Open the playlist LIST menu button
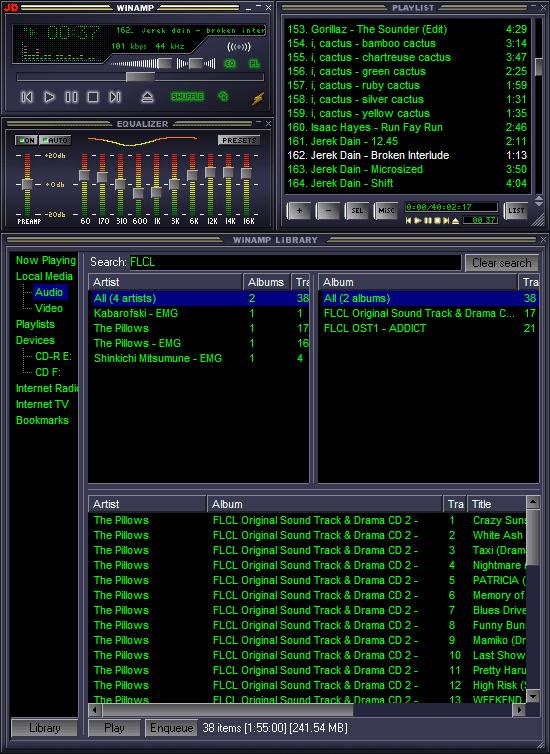Image resolution: width=550 pixels, height=754 pixels. [515, 211]
